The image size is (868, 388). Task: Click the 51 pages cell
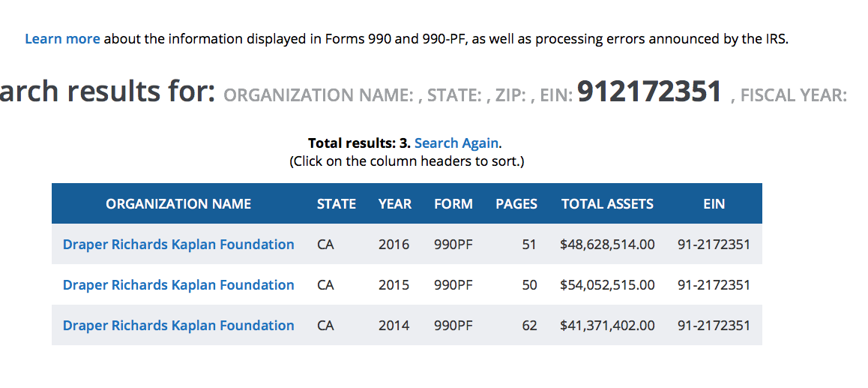529,245
